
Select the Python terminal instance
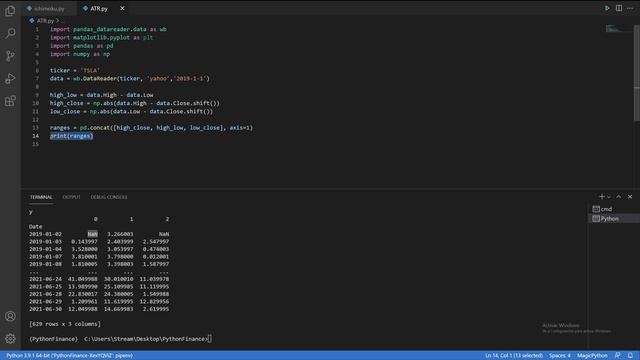coord(614,219)
